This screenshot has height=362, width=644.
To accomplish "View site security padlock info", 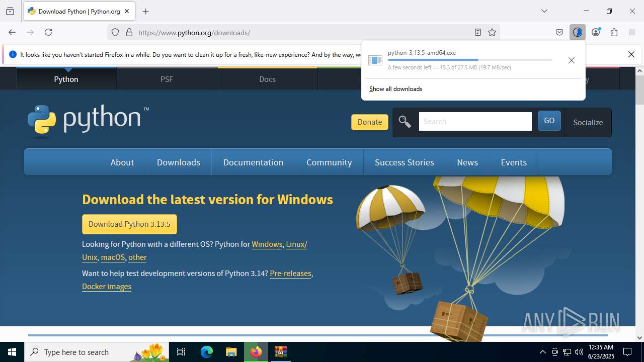I will coord(129,32).
